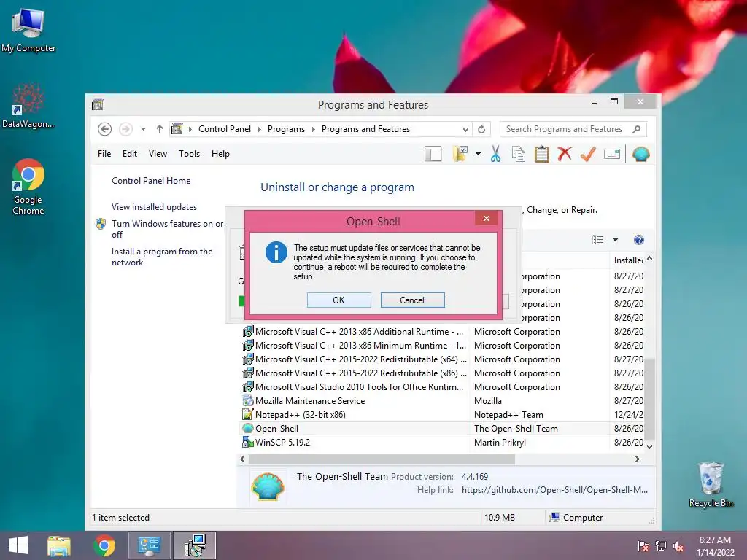Click OK in the Open-Shell dialog

tap(338, 300)
